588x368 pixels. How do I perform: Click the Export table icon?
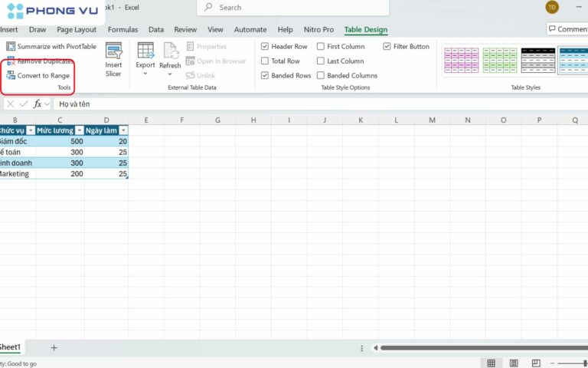pyautogui.click(x=145, y=51)
